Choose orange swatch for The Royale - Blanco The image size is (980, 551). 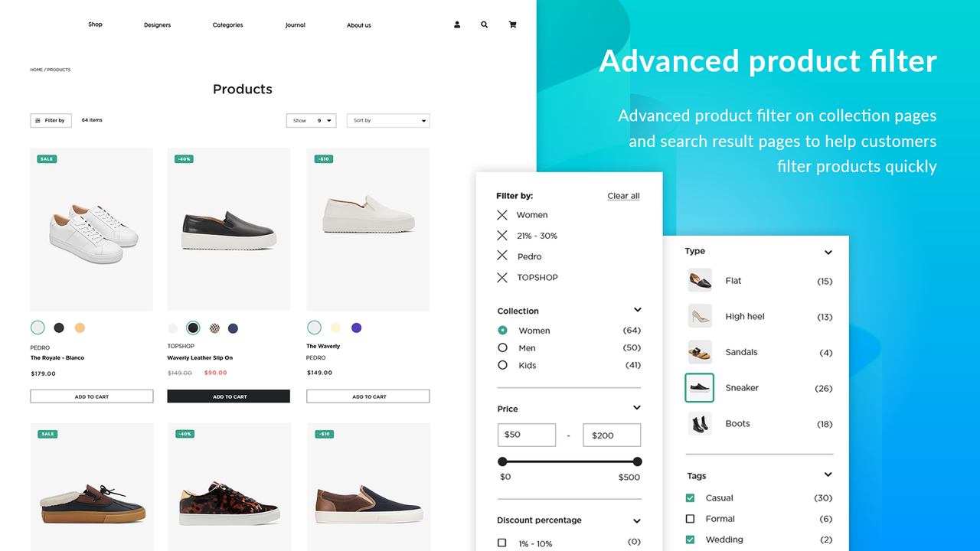pos(80,328)
